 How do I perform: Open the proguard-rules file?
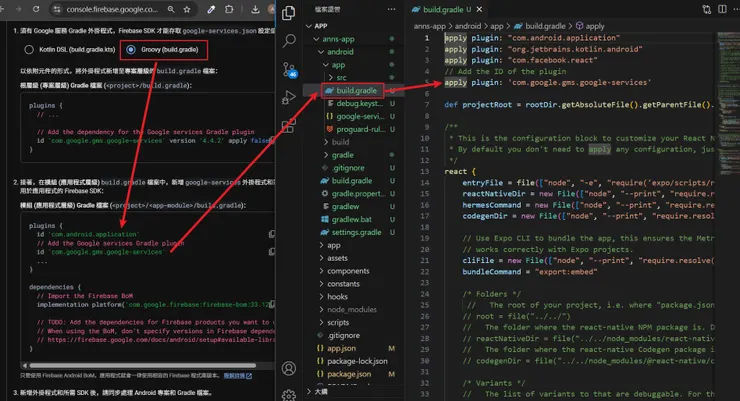tap(361, 129)
